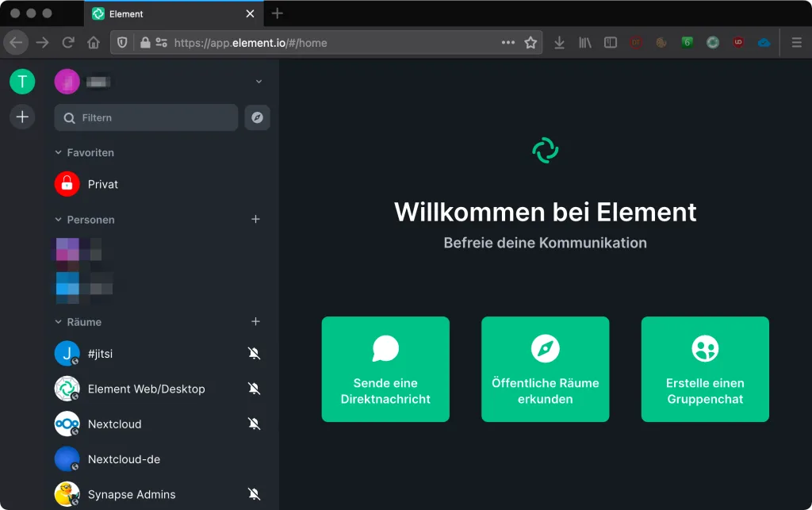Open the Firefox hamburger menu
The image size is (812, 510).
click(796, 43)
